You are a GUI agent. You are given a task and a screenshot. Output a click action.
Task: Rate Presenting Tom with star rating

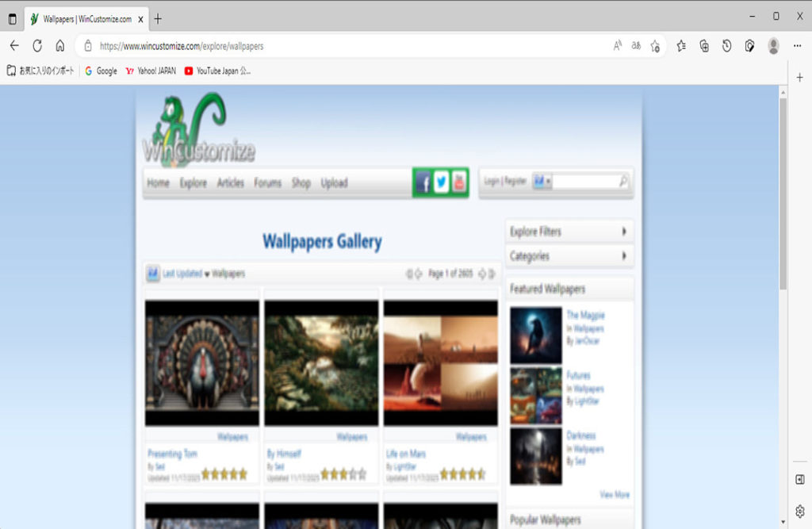(224, 474)
